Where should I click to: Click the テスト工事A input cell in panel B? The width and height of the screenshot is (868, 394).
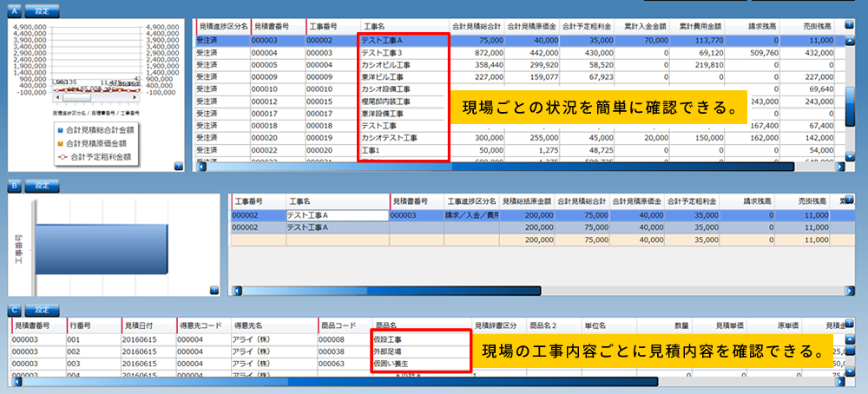point(336,215)
